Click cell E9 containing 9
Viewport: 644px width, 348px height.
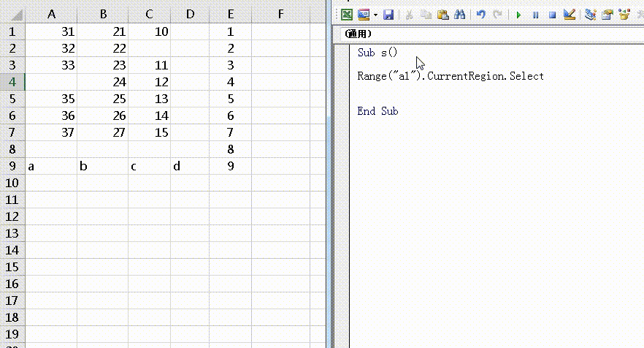point(231,166)
